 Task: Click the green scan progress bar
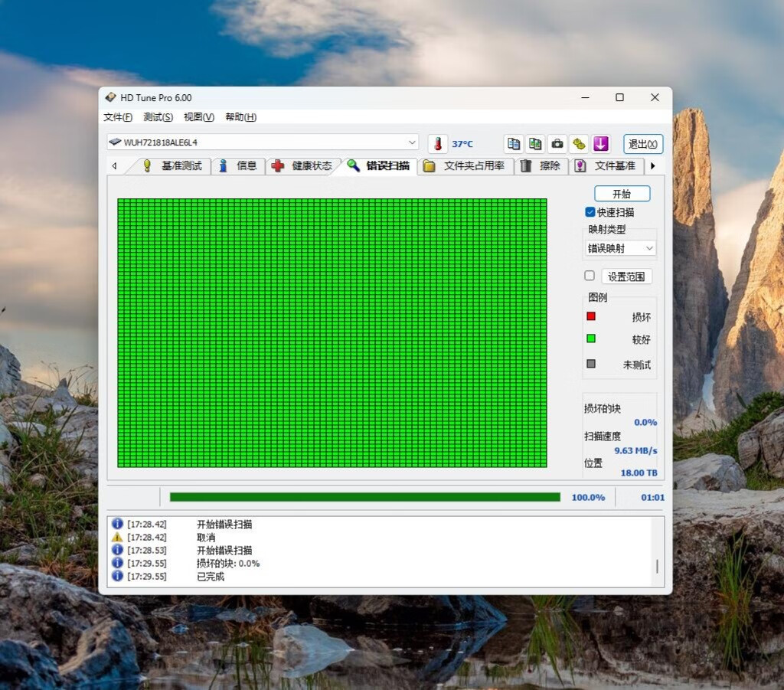tap(365, 497)
